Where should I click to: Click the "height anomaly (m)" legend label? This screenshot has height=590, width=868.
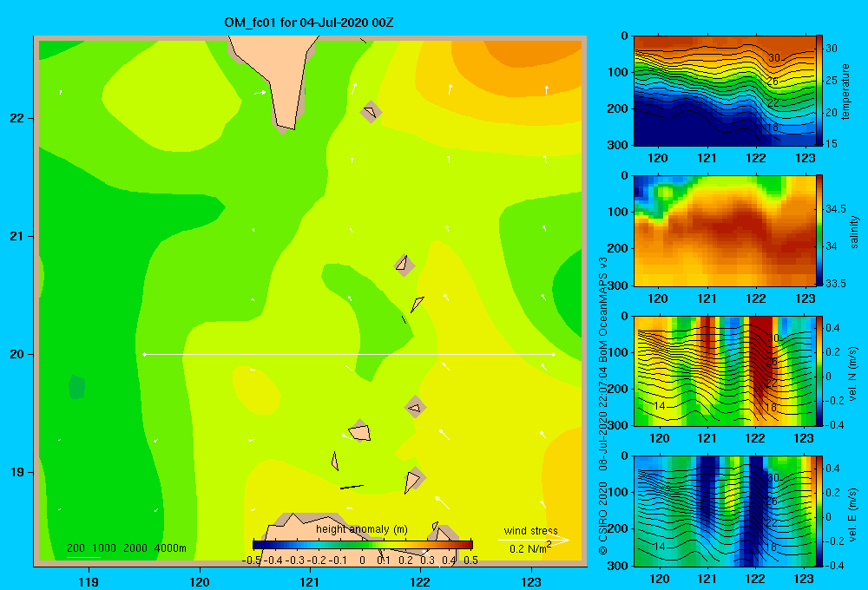[x=361, y=529]
